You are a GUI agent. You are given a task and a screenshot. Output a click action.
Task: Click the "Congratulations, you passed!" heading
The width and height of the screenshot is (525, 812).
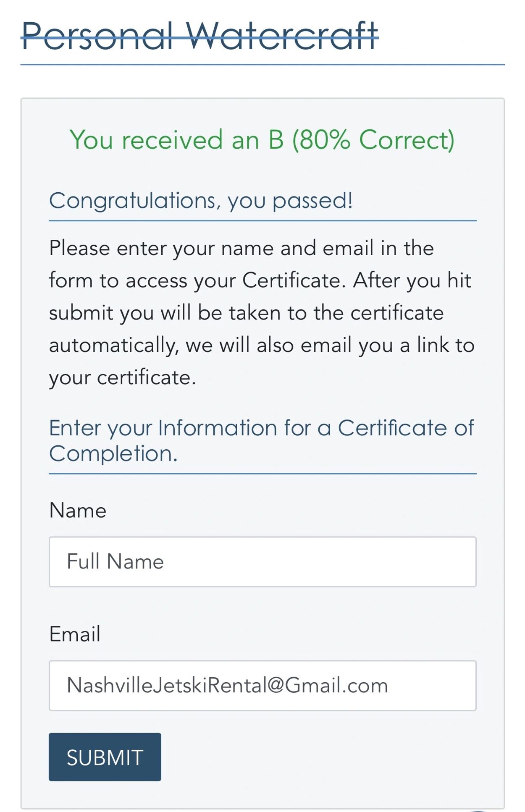[201, 201]
